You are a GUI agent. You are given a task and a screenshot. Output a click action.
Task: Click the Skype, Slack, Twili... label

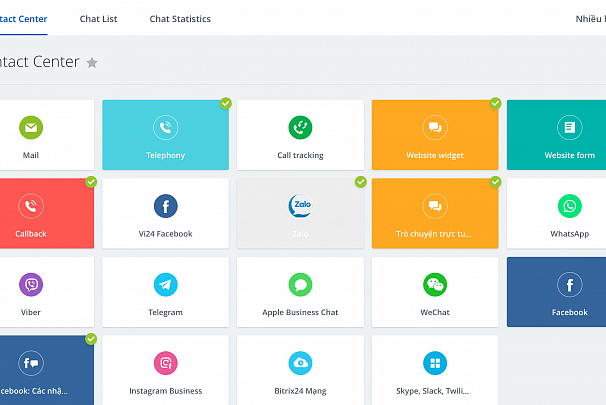[433, 391]
